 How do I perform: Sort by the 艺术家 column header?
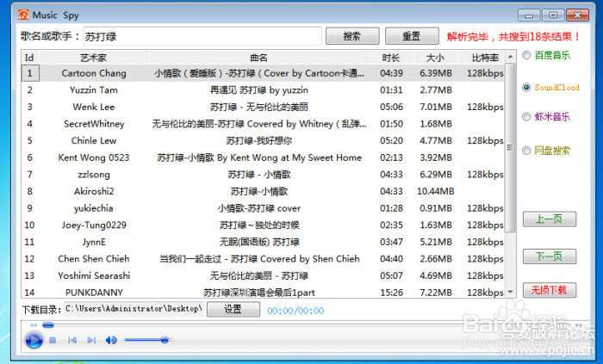click(94, 58)
